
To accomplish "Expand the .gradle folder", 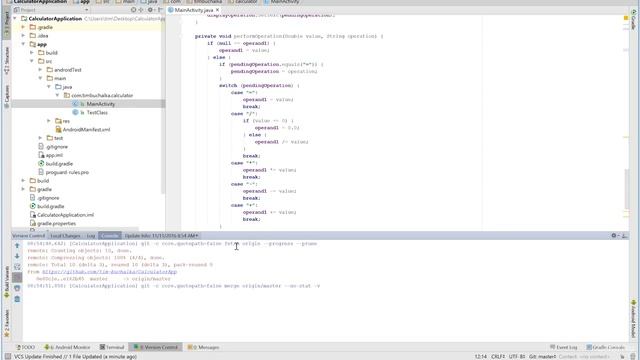I will coord(23,27).
